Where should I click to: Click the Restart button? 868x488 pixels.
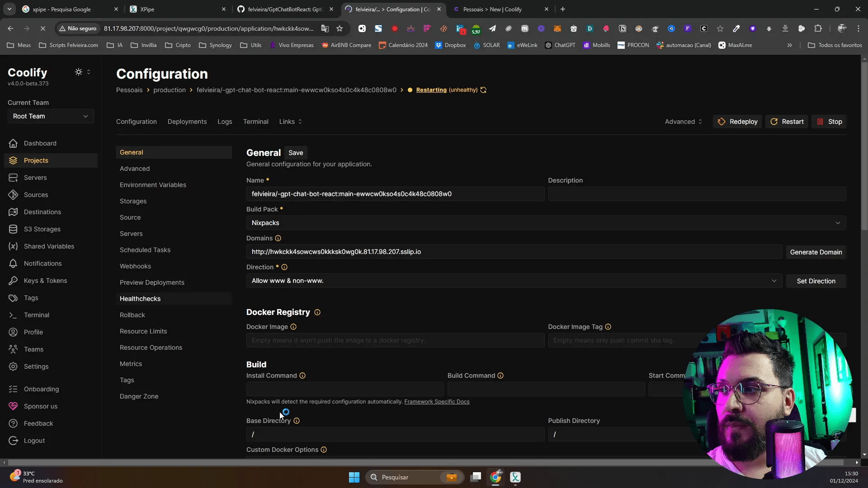(x=787, y=122)
